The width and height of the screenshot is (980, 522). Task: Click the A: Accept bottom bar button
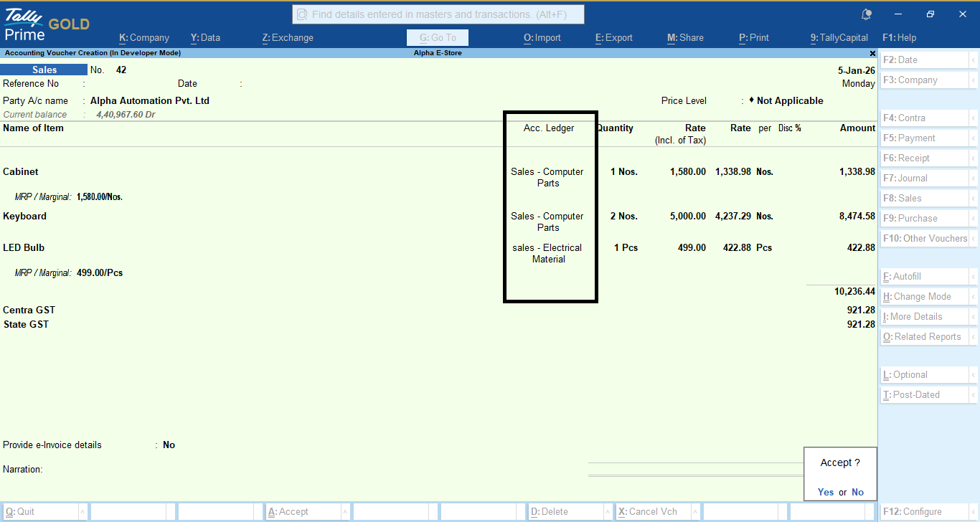tap(303, 512)
